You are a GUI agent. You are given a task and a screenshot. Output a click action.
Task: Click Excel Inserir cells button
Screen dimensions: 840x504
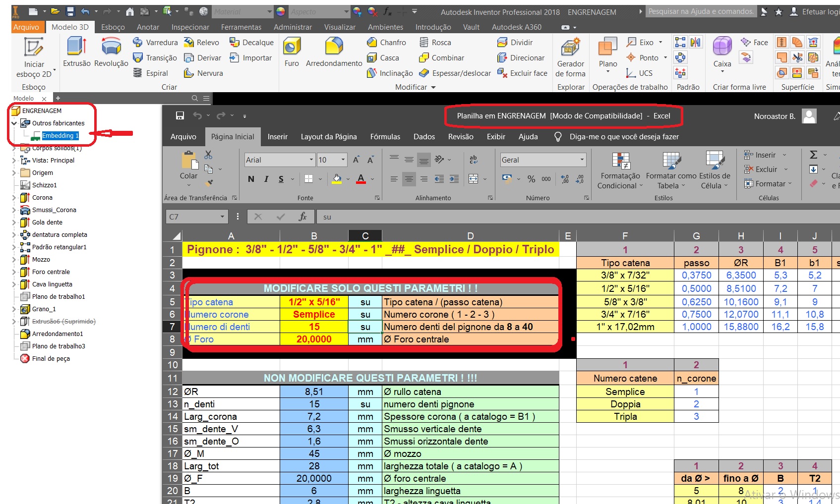coord(765,155)
